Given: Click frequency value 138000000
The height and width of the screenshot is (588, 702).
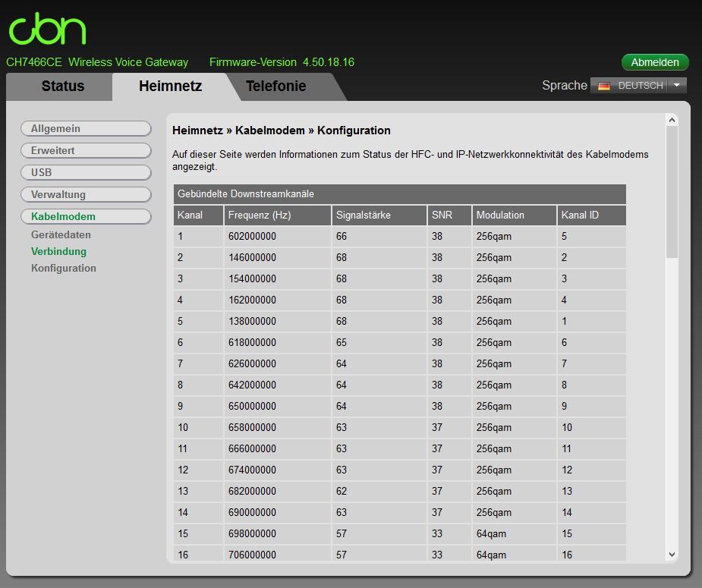Looking at the screenshot, I should tap(252, 321).
